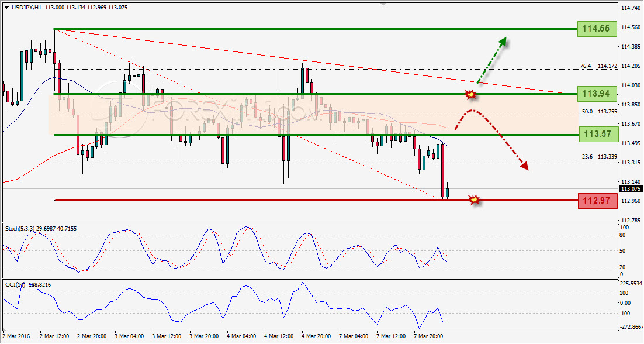Click the -272.8667 value on the CCI scale
The width and height of the screenshot is (644, 344).
(x=631, y=326)
